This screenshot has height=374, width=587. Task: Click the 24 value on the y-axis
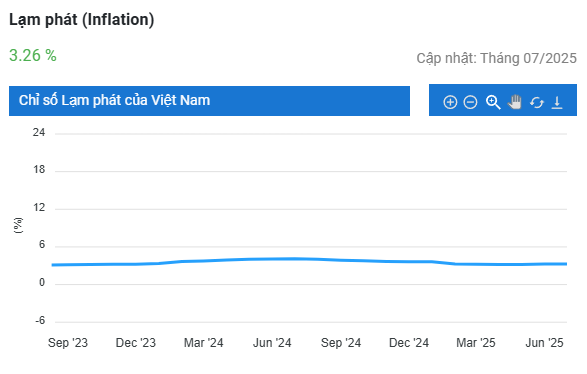pyautogui.click(x=39, y=132)
